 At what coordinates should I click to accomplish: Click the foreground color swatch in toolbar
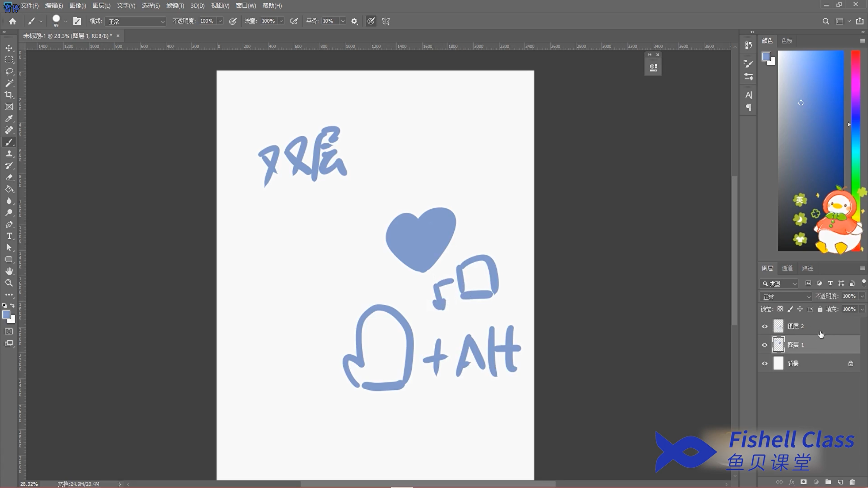coord(6,314)
